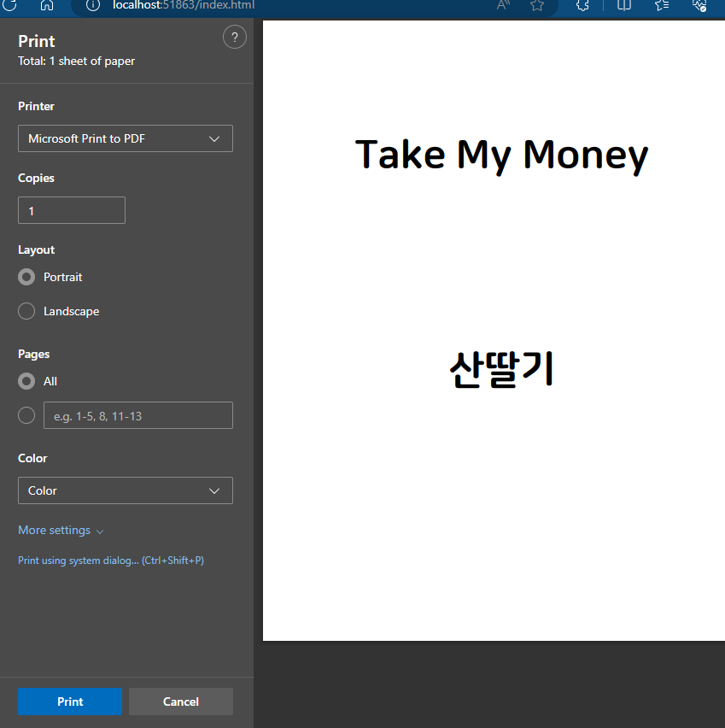Choose All pages option
Image resolution: width=725 pixels, height=728 pixels.
pos(26,382)
